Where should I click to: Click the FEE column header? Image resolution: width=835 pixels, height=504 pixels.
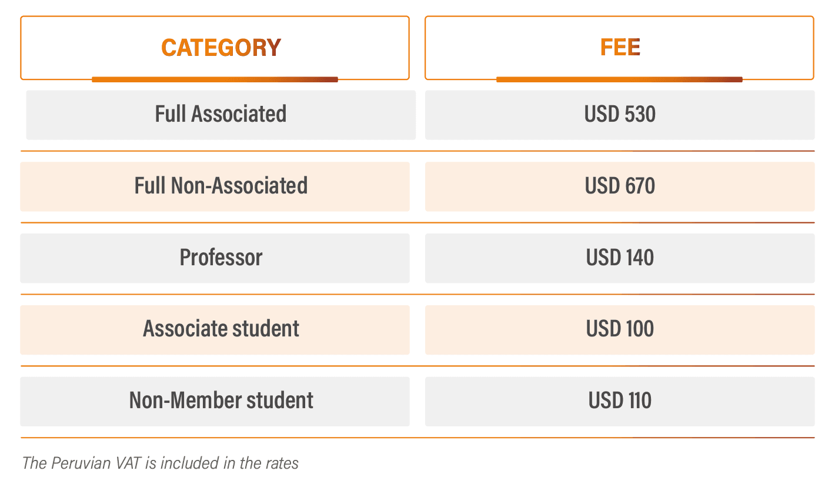[x=620, y=48]
